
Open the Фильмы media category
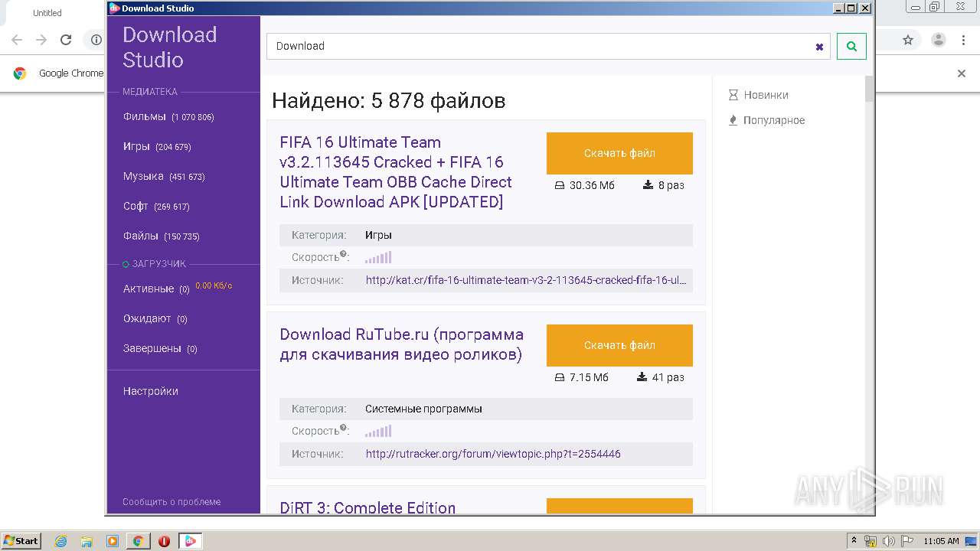pos(168,116)
